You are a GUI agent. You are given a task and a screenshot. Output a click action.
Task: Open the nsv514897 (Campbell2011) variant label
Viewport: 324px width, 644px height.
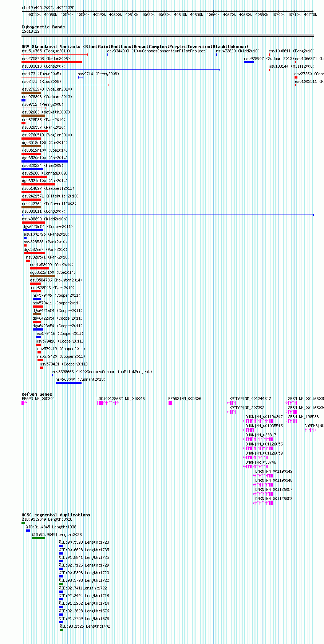[48, 188]
